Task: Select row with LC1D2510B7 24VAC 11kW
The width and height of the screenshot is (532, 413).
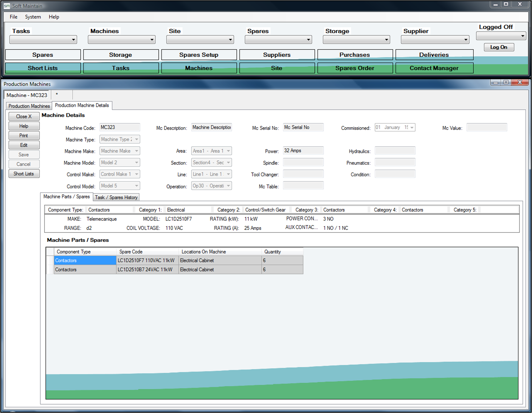Action: click(175, 270)
